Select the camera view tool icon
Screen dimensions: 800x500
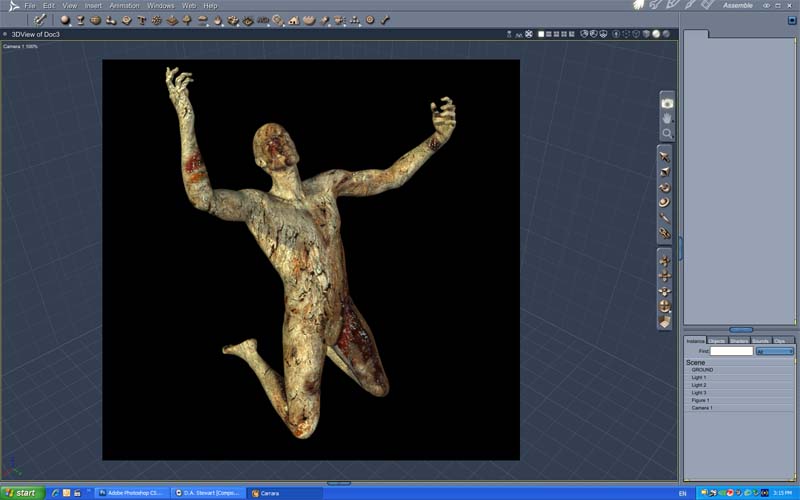click(x=667, y=104)
